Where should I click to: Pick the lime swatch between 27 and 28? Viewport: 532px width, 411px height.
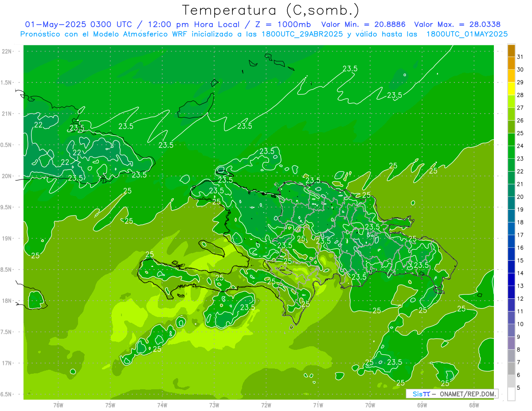click(x=511, y=101)
